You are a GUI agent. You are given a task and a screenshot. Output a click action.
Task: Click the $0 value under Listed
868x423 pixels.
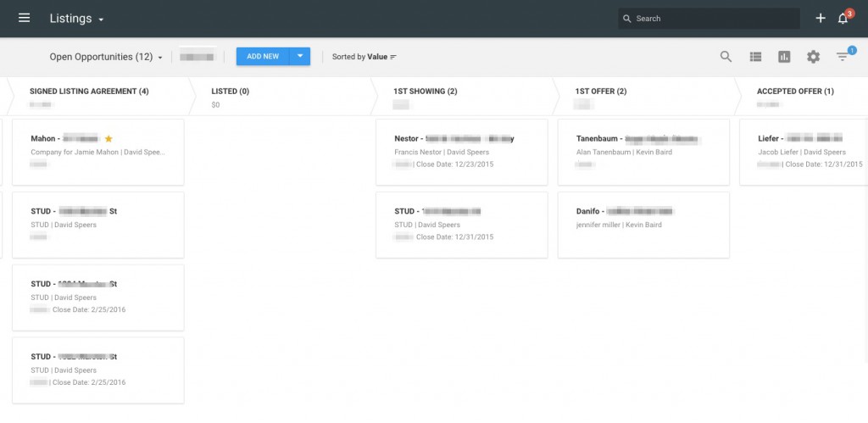[215, 104]
